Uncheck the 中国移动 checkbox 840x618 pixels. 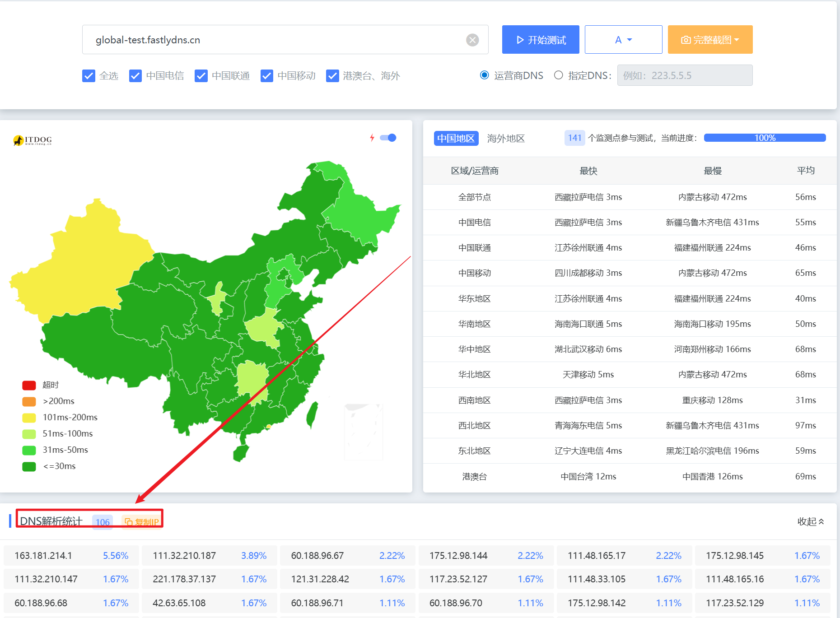pos(267,76)
